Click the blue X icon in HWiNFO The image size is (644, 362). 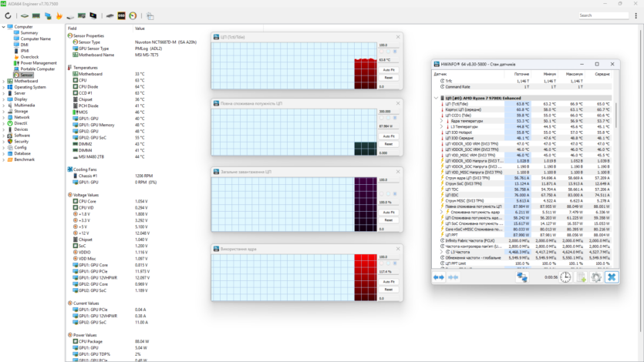(612, 277)
